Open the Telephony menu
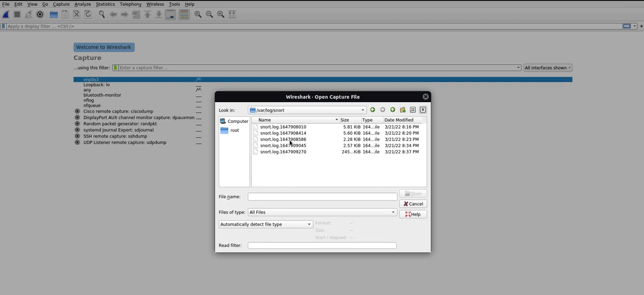 pos(131,4)
